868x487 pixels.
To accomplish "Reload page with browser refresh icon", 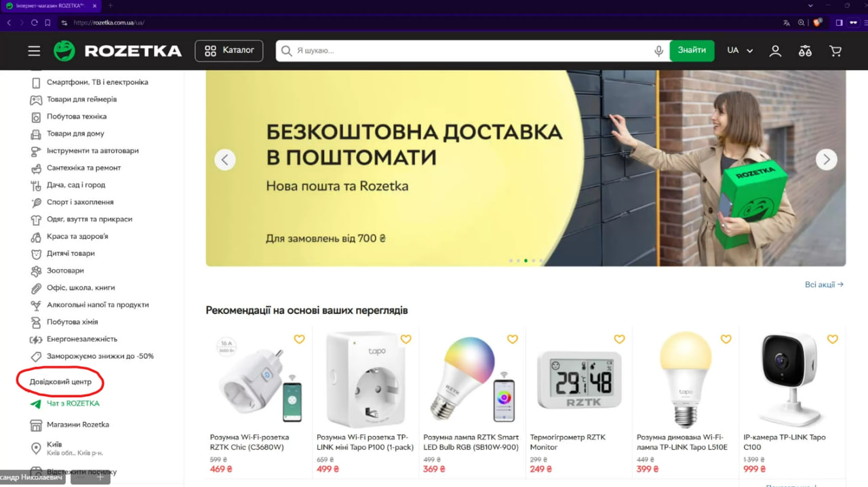I will 34,22.
